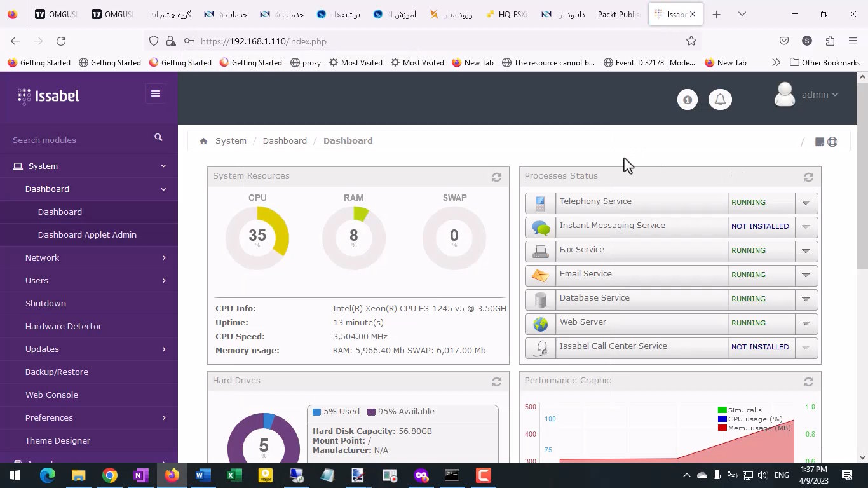868x488 pixels.
Task: Switch to the Packt-Publis browser tab
Action: point(618,14)
